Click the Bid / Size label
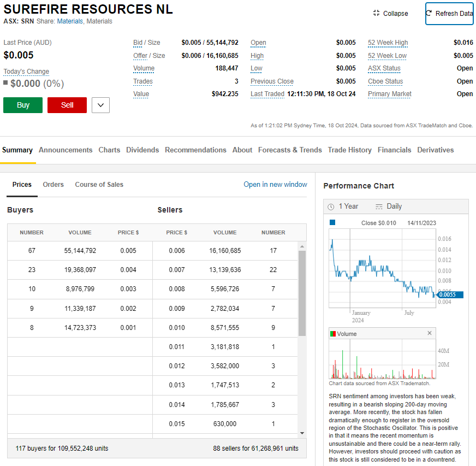Image resolution: width=476 pixels, height=466 pixels. point(147,43)
